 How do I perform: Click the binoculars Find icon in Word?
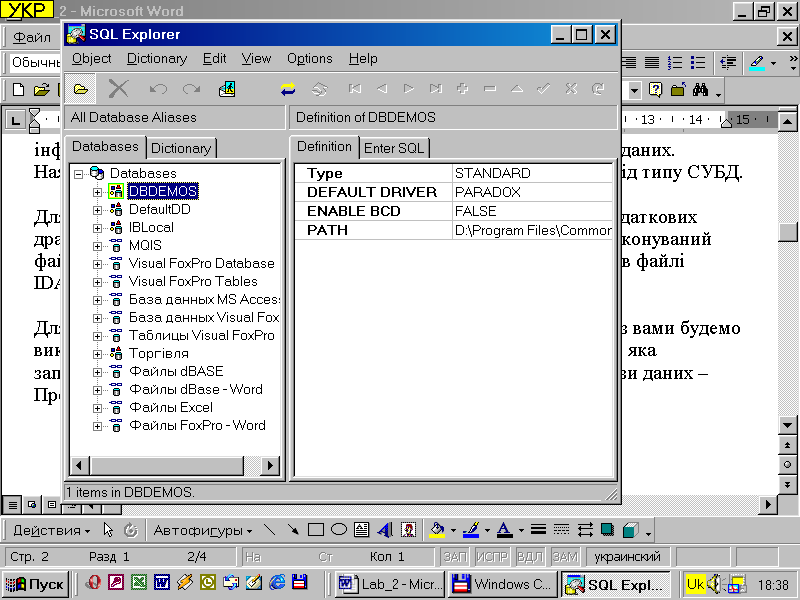pyautogui.click(x=701, y=90)
